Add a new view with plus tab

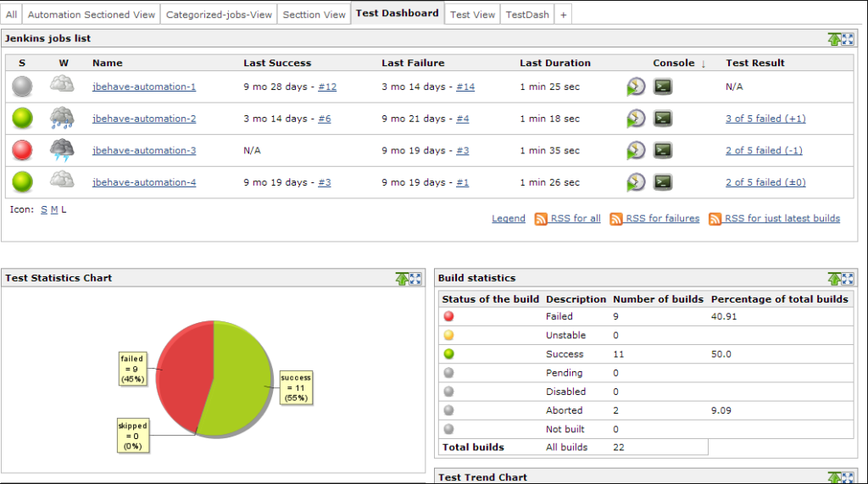pos(563,14)
